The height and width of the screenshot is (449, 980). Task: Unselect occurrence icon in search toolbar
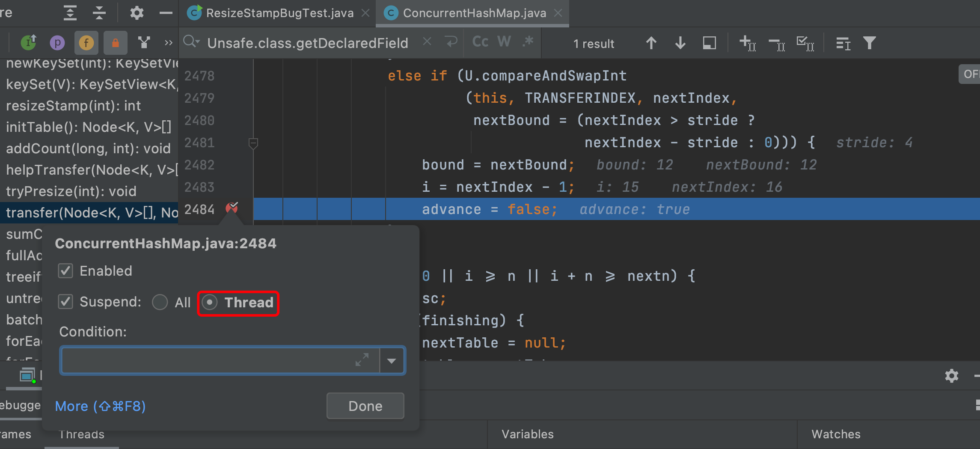pyautogui.click(x=777, y=44)
